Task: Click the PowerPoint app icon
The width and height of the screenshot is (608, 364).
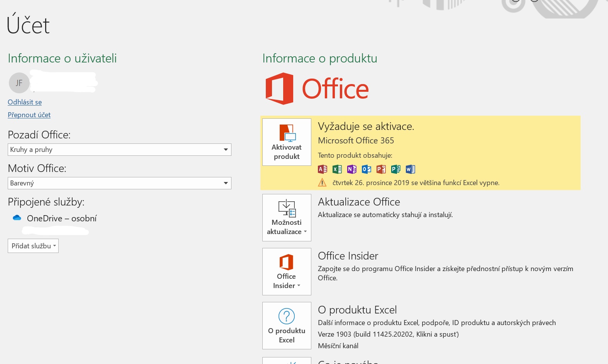Action: tap(381, 169)
